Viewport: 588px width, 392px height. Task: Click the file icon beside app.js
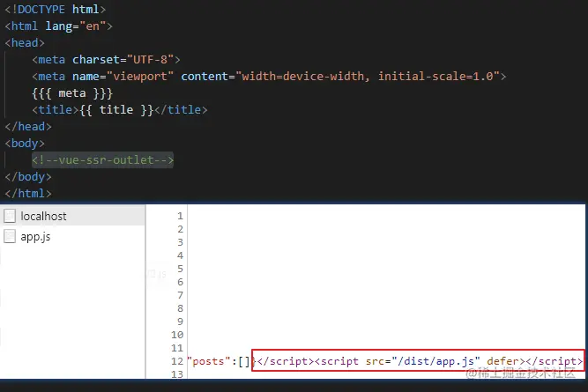coord(10,236)
